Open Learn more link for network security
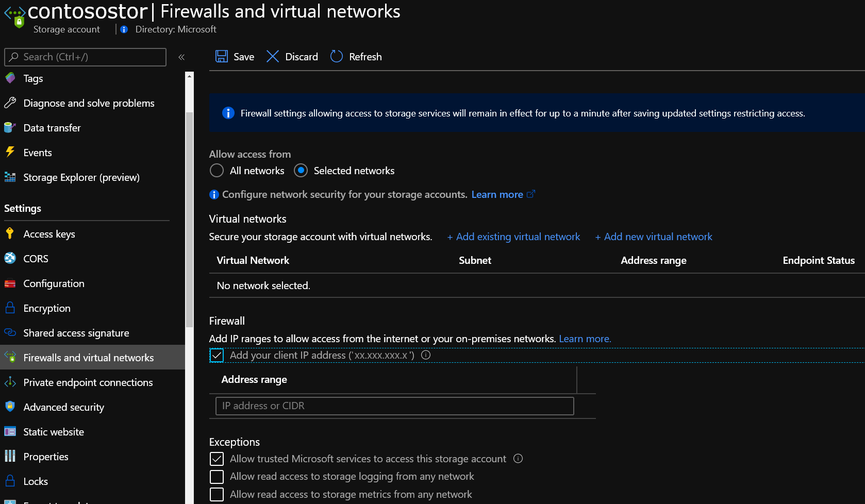The width and height of the screenshot is (865, 504). 497,194
